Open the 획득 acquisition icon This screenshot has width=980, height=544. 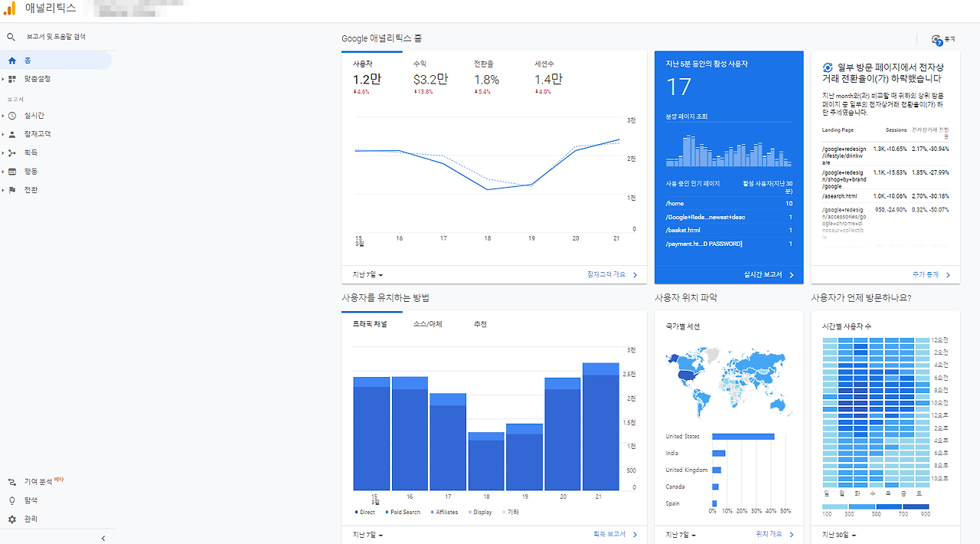point(11,152)
